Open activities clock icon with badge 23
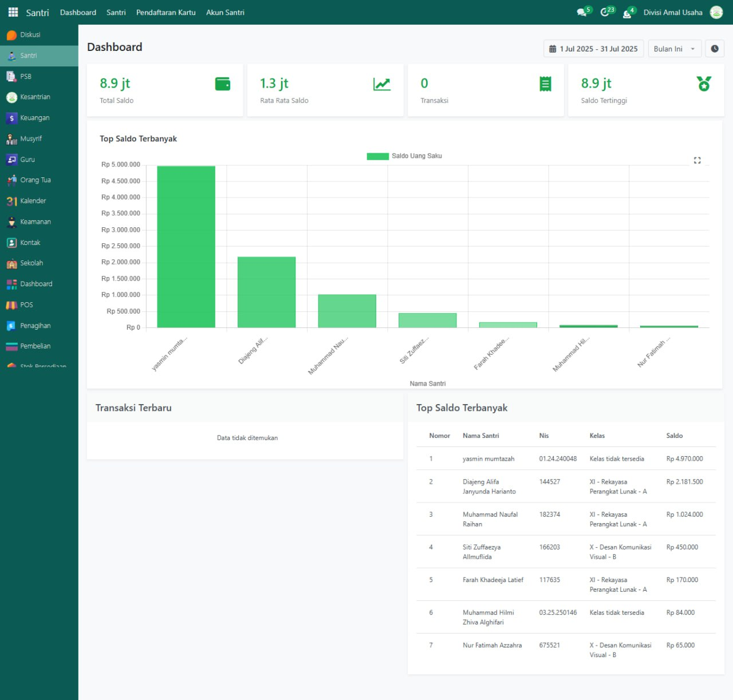The image size is (733, 700). coord(605,13)
